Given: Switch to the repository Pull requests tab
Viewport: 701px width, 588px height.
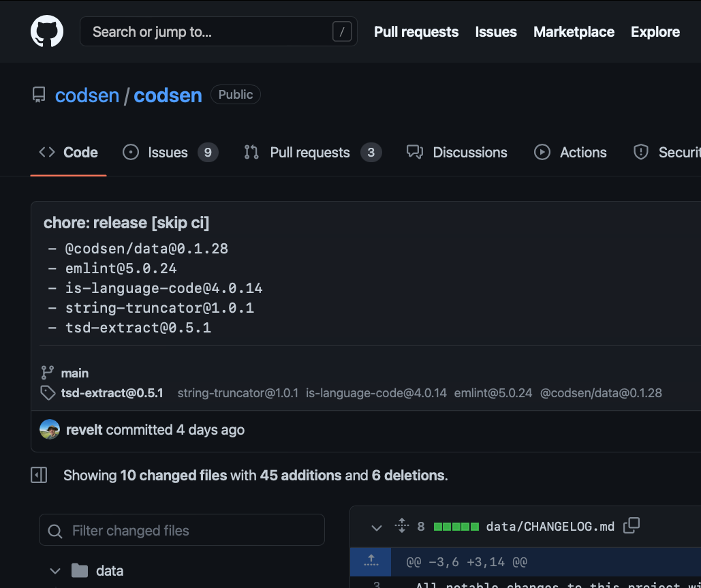Looking at the screenshot, I should pyautogui.click(x=313, y=153).
